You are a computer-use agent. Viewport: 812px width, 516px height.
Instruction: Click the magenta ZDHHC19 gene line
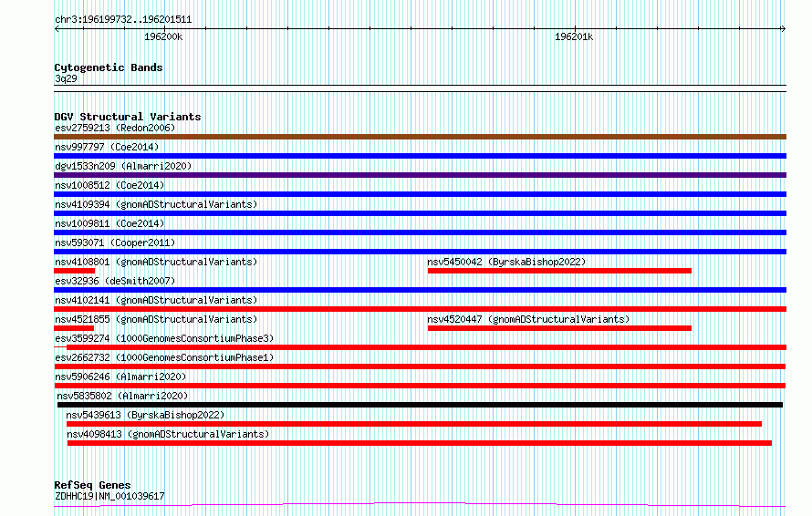point(420,505)
